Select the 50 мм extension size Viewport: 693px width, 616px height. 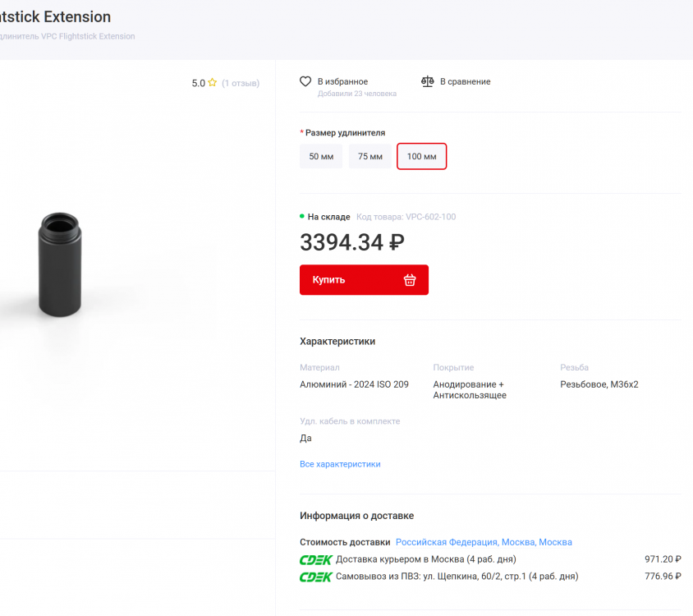[x=321, y=156]
